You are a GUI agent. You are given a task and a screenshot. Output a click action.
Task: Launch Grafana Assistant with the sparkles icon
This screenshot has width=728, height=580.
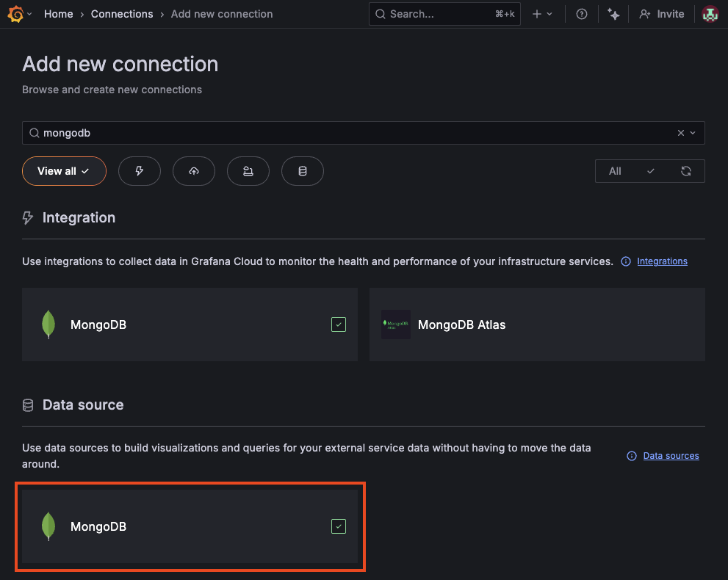613,13
